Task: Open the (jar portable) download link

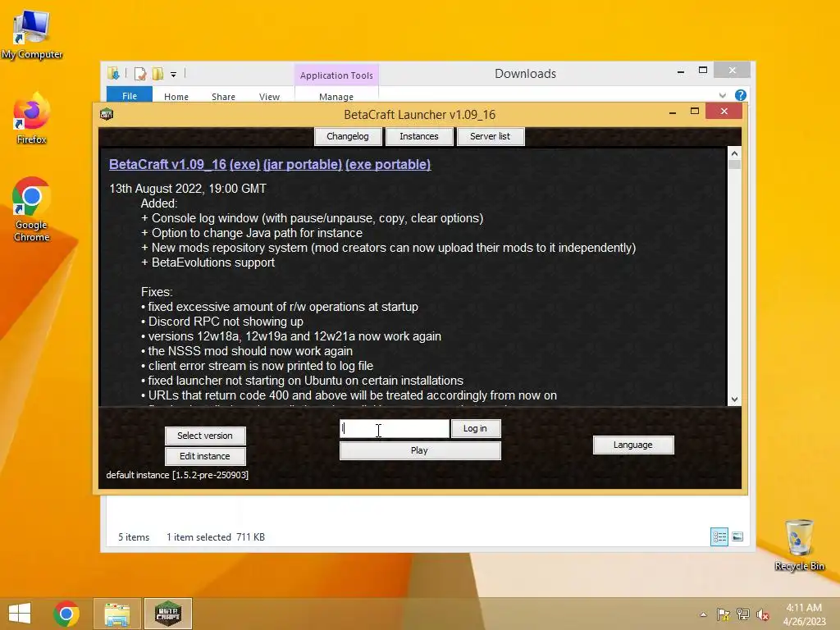Action: [303, 164]
